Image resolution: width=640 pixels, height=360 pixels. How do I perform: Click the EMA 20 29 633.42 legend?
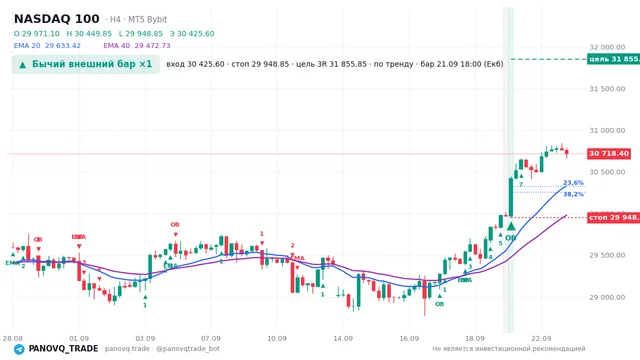point(47,46)
